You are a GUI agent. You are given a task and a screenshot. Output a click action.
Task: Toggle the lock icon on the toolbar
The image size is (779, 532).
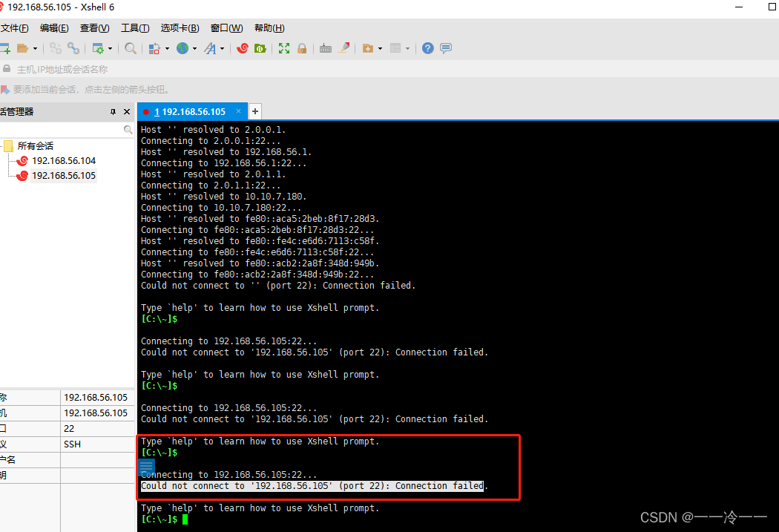tap(301, 47)
